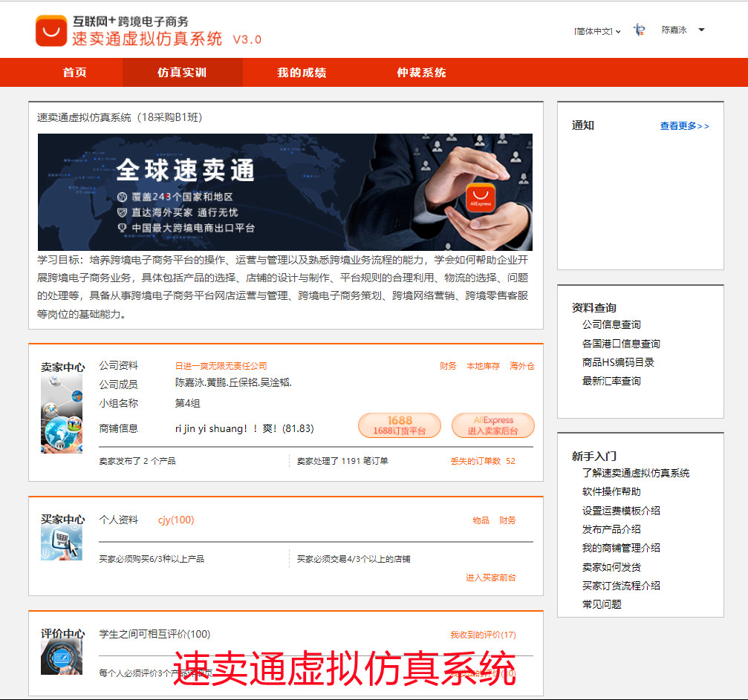Open 常见问题 link
This screenshot has height=700, width=748.
602,604
